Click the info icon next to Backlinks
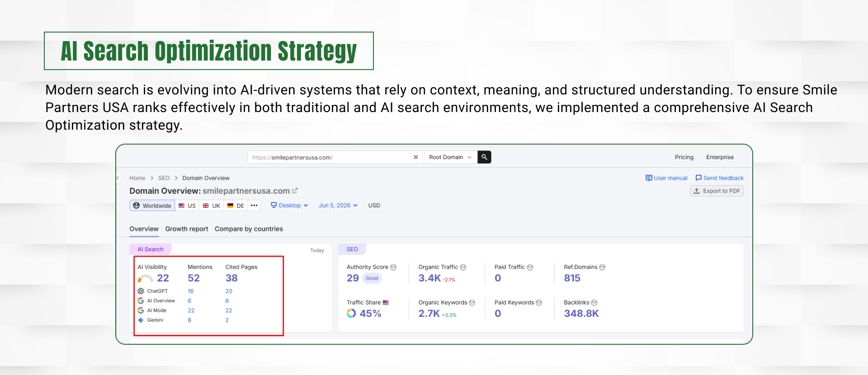 tap(594, 303)
